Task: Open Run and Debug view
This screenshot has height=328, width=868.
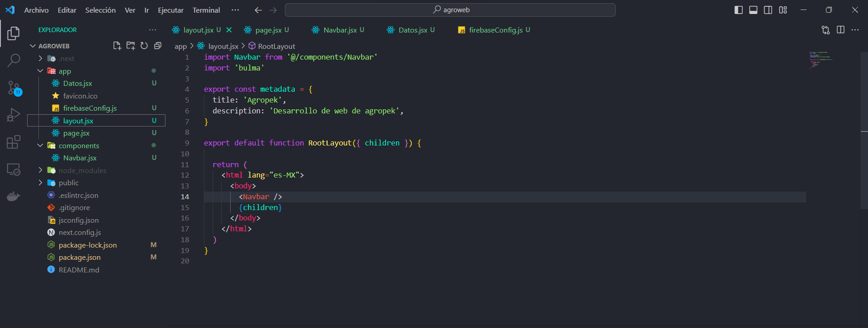Action: 14,115
